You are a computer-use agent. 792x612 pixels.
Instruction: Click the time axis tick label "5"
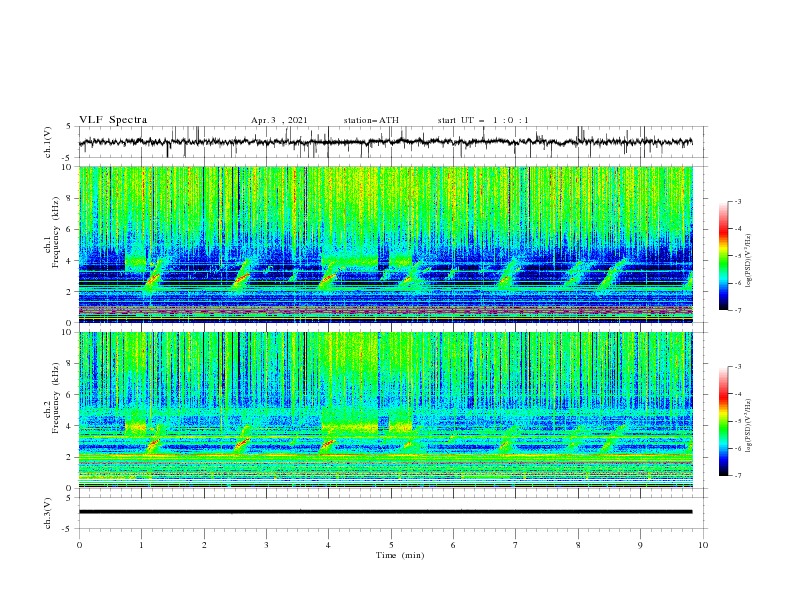pos(391,545)
